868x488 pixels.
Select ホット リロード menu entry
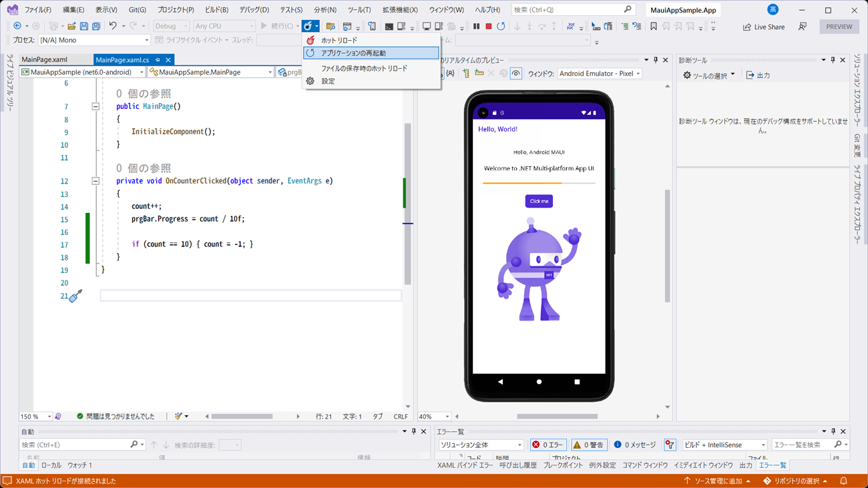pos(371,40)
